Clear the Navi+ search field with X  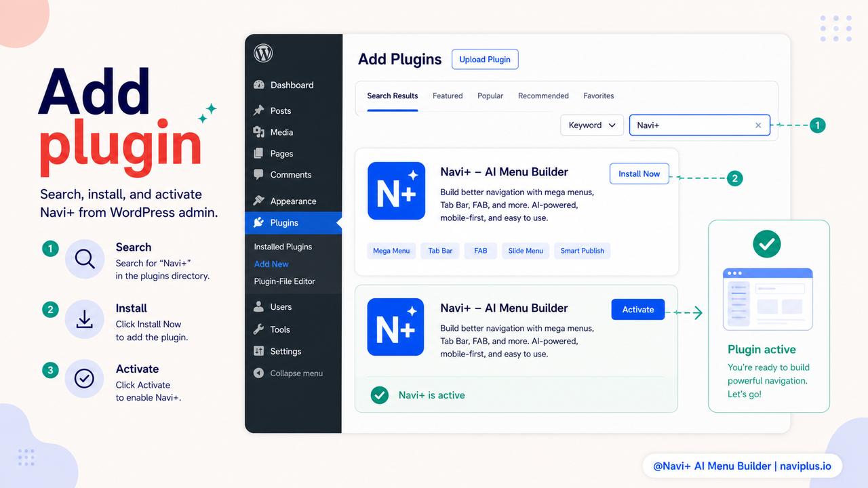758,125
